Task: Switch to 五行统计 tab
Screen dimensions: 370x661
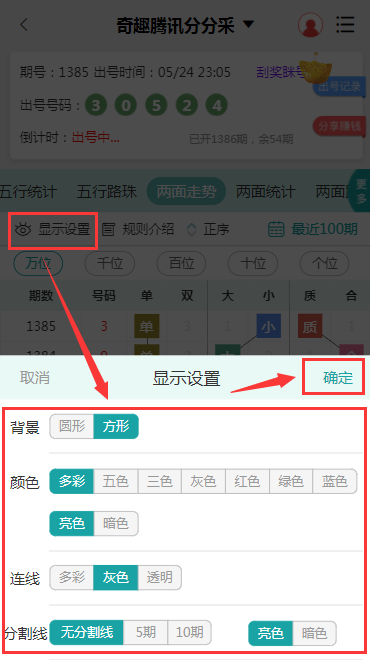Action: pyautogui.click(x=28, y=192)
